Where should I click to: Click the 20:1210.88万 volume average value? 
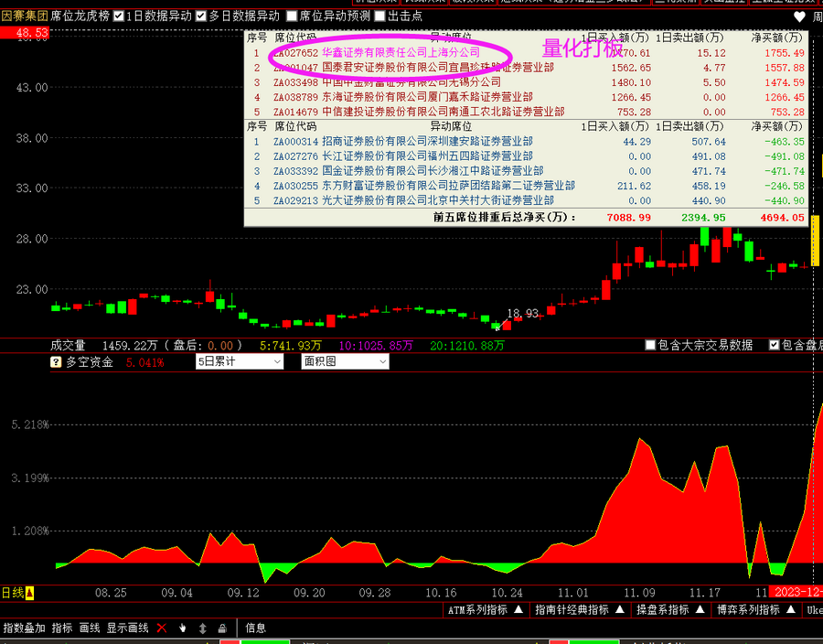click(x=467, y=346)
